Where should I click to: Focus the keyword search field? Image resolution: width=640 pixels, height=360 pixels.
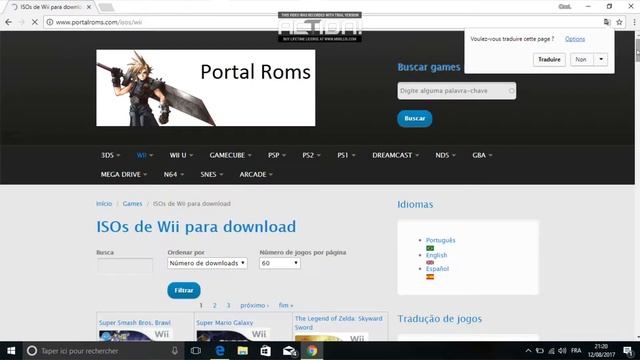coord(456,91)
